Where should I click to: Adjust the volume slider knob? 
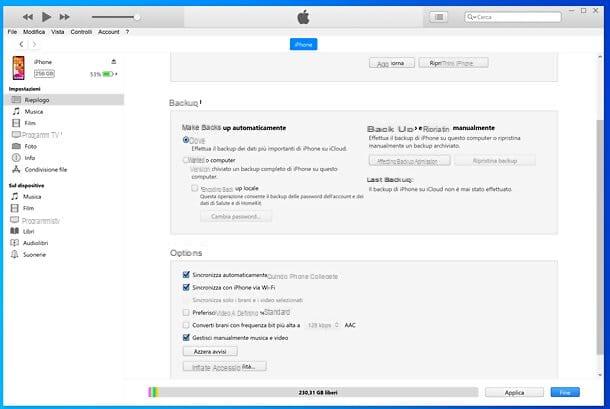click(x=137, y=17)
